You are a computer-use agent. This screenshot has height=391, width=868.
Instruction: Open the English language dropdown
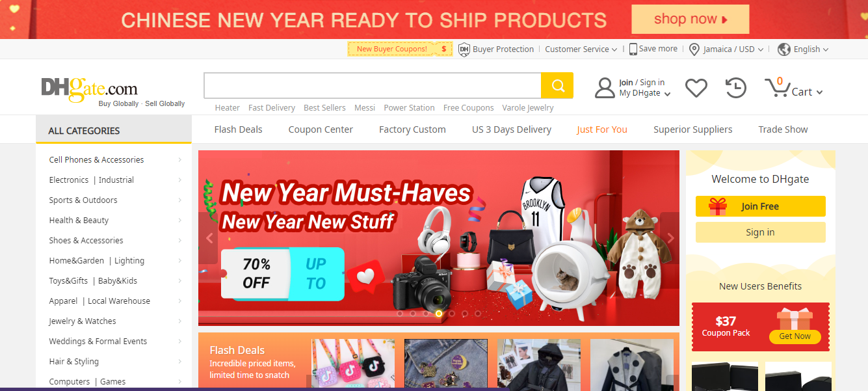point(803,49)
